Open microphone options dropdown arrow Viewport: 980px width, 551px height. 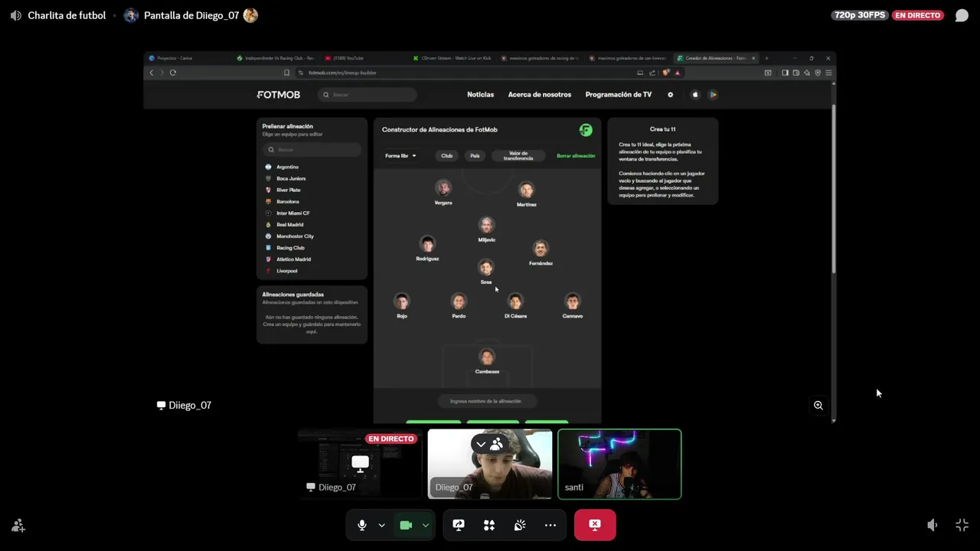(x=381, y=525)
